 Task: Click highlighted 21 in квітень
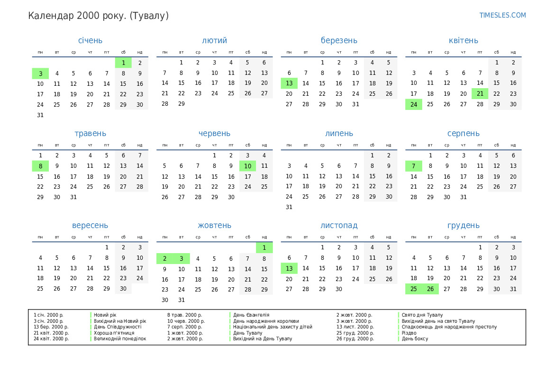click(480, 94)
